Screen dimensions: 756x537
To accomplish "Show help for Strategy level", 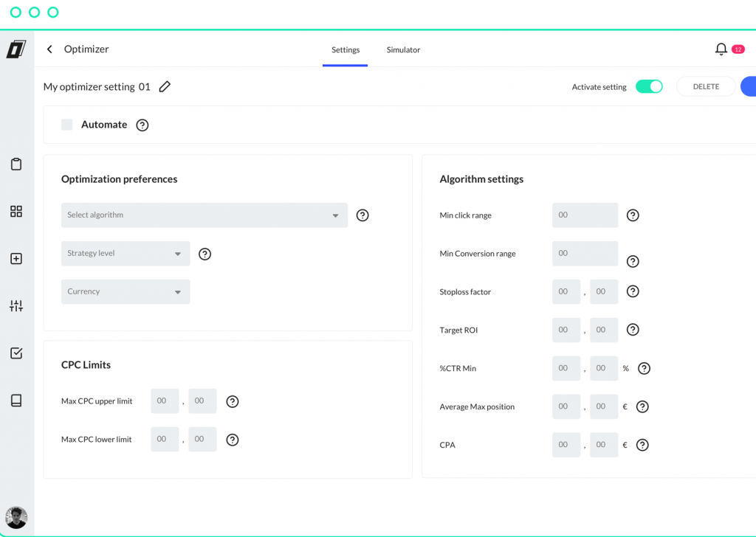I will [205, 254].
